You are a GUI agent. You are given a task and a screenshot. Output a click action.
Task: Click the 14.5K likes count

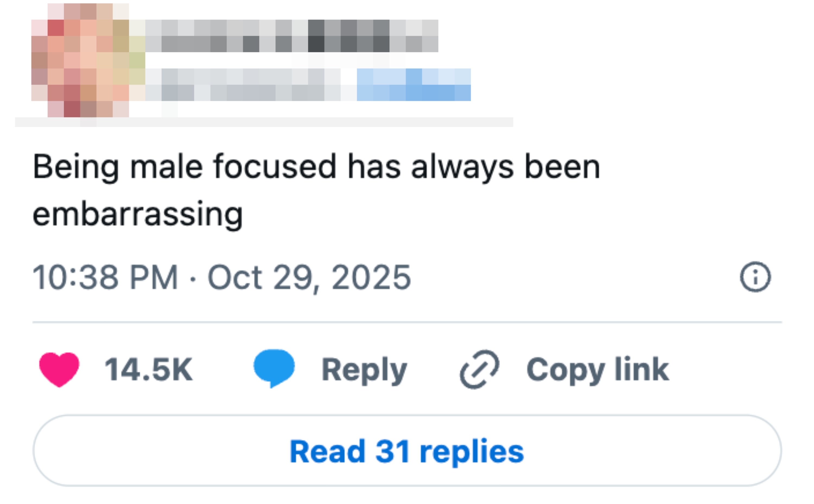[x=148, y=369]
